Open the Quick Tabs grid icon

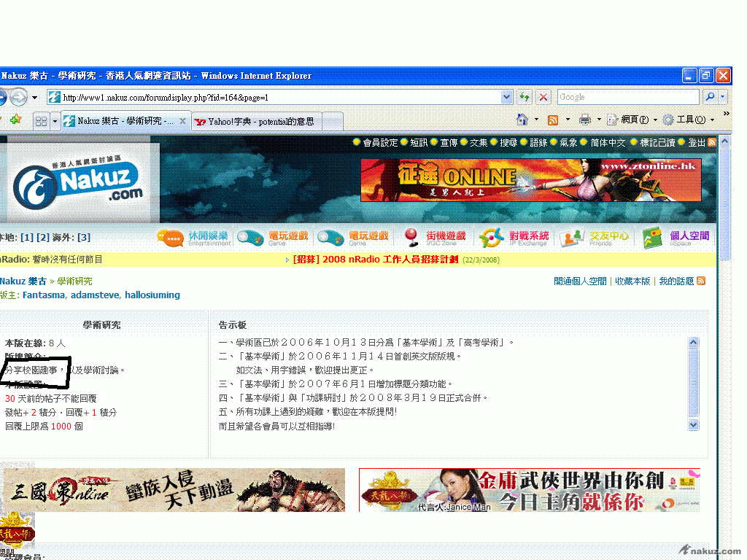coord(41,121)
